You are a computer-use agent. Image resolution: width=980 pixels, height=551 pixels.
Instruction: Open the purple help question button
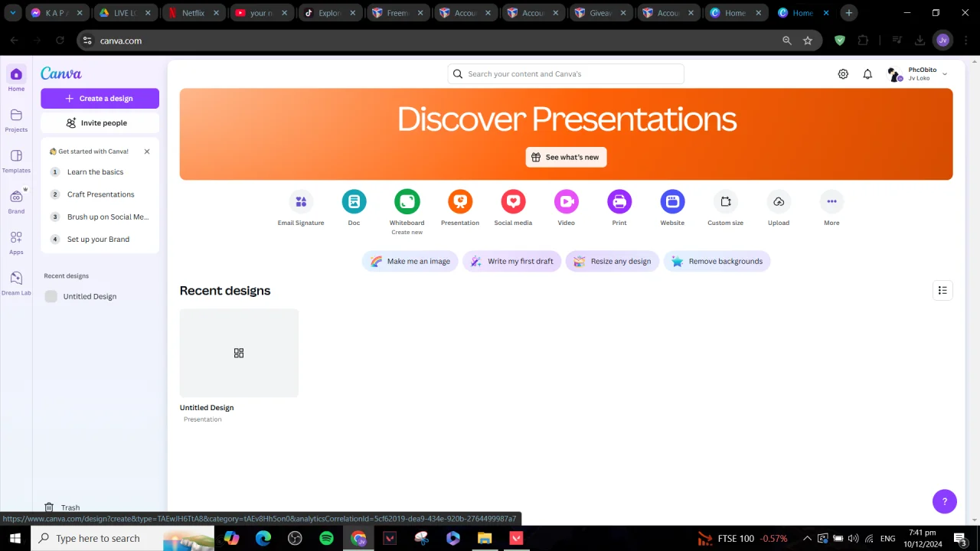tap(945, 501)
